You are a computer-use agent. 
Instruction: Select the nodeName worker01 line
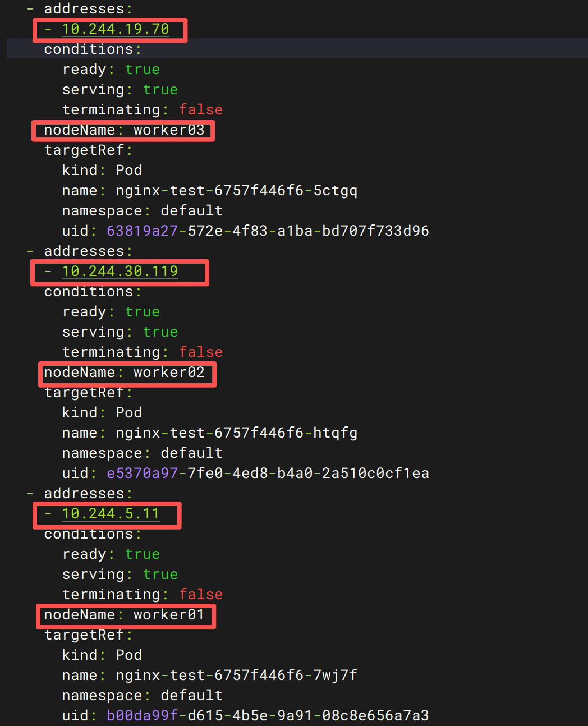coord(124,615)
